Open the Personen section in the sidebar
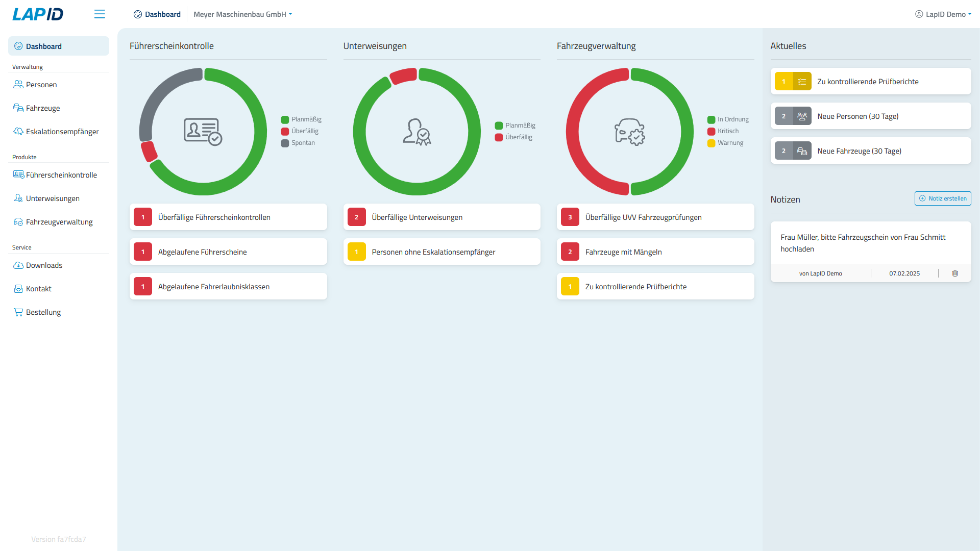The width and height of the screenshot is (980, 551). coord(41,84)
